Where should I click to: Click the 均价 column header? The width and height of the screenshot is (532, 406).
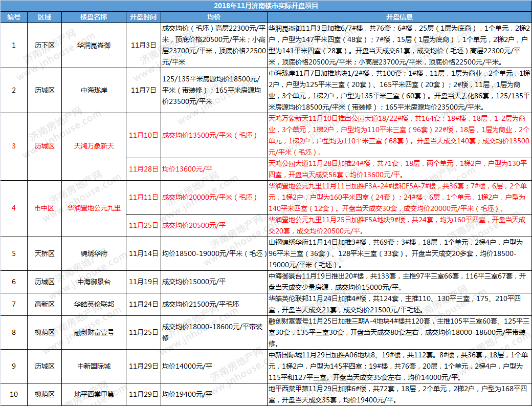(x=213, y=17)
